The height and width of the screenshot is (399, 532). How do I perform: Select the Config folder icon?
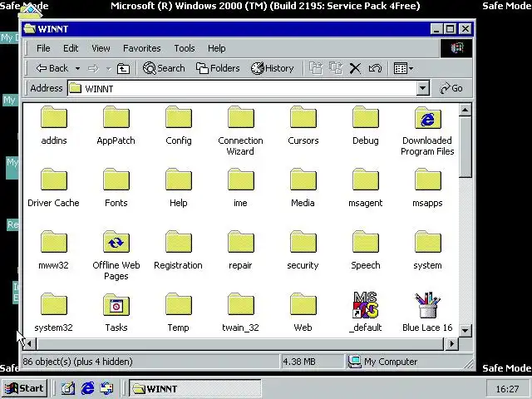pos(179,117)
